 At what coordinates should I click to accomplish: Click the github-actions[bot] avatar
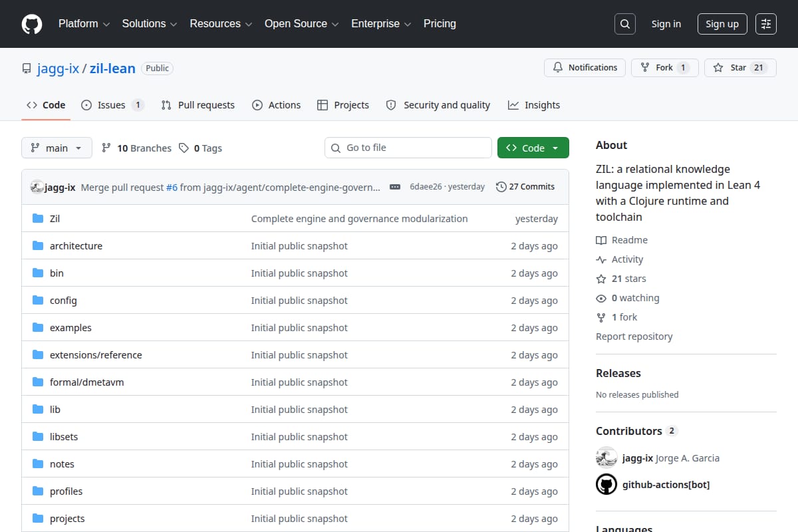[606, 484]
